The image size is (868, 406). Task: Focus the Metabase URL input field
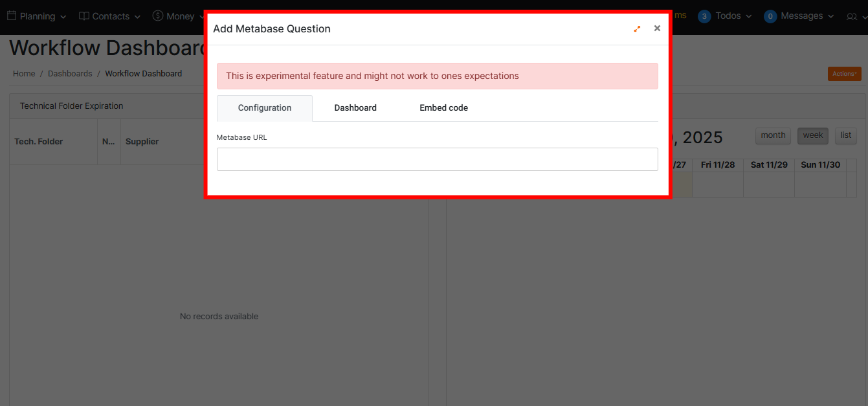[x=437, y=159]
